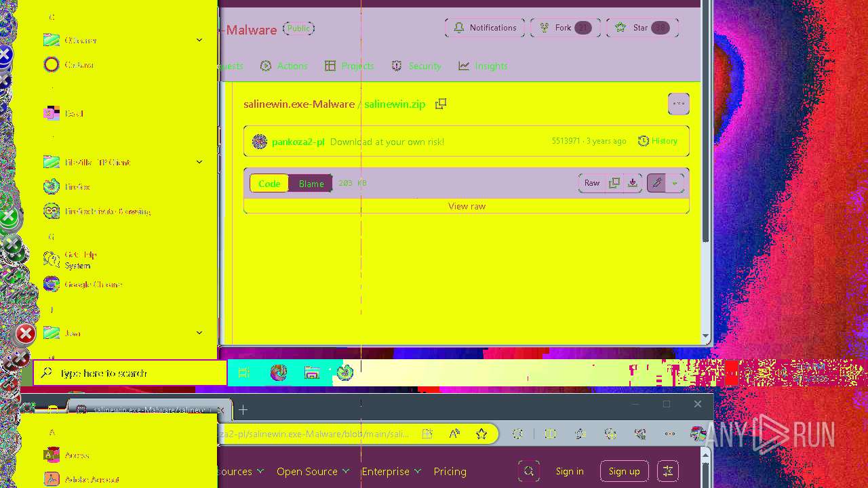
Task: Click the salinewin.zip file name
Action: point(395,104)
